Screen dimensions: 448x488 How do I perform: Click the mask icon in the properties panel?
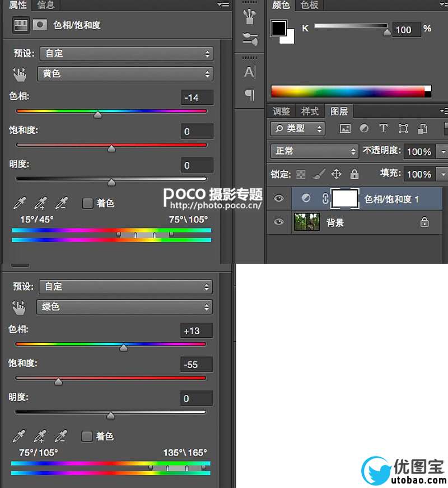coord(40,25)
